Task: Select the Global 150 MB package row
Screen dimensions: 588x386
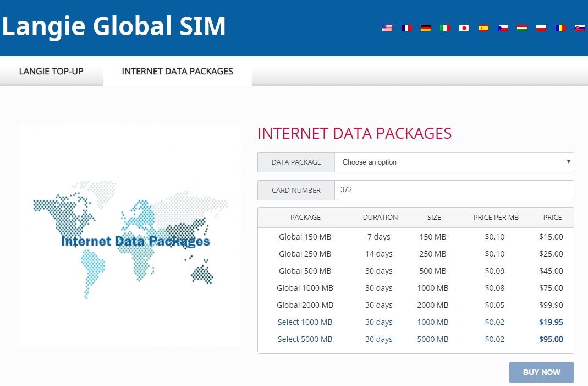Action: point(415,237)
